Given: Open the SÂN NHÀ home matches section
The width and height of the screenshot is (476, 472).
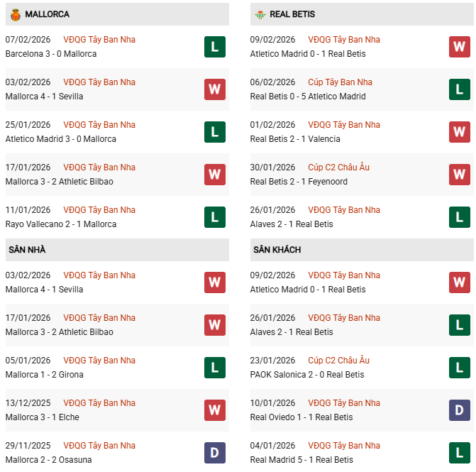Looking at the screenshot, I should [27, 250].
